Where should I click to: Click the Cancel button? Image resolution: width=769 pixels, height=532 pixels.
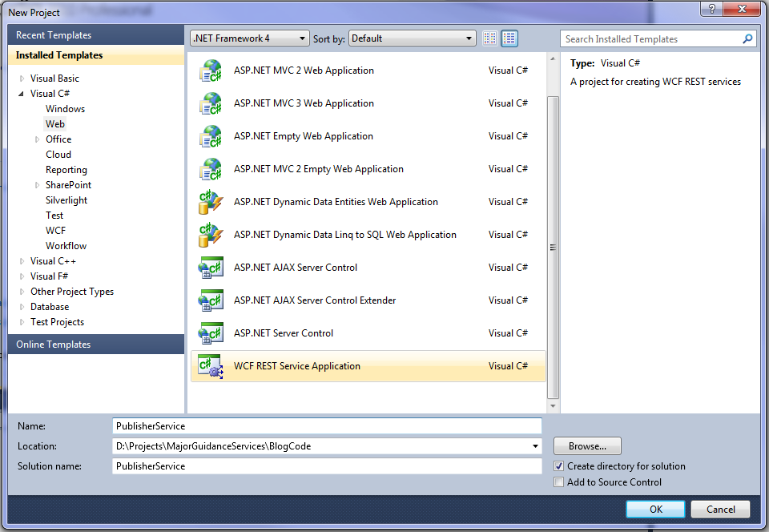point(720,510)
